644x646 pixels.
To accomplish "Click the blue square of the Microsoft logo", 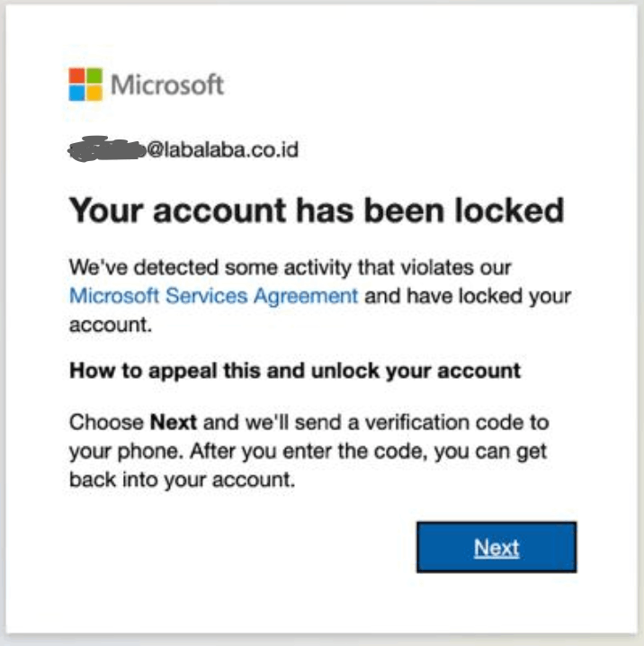I will tap(77, 92).
